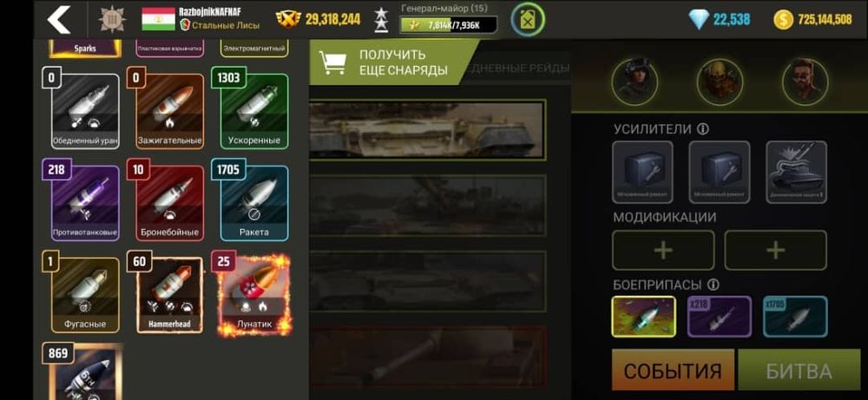
Task: Open info icon next to БОЕПРИПАСЫ
Action: click(x=713, y=285)
